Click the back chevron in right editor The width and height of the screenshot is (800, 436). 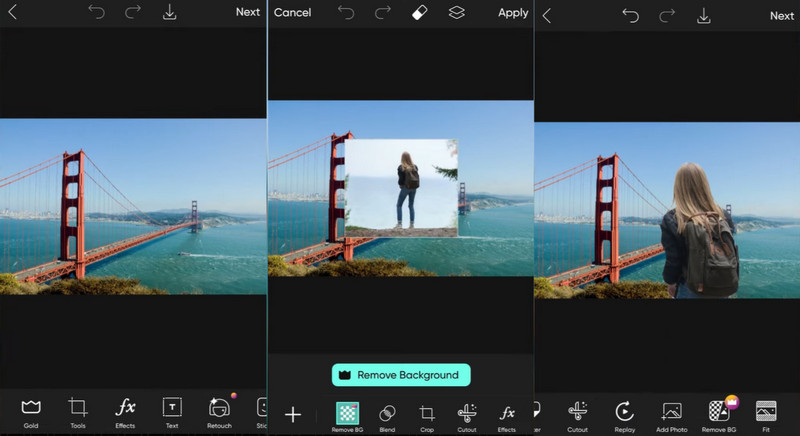[x=547, y=15]
